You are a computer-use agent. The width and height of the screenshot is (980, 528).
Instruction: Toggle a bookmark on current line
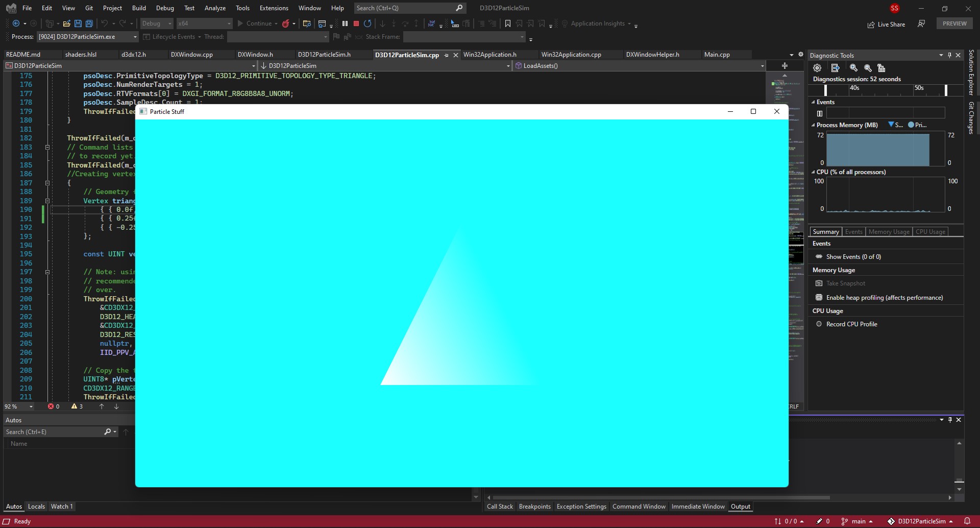(x=508, y=23)
